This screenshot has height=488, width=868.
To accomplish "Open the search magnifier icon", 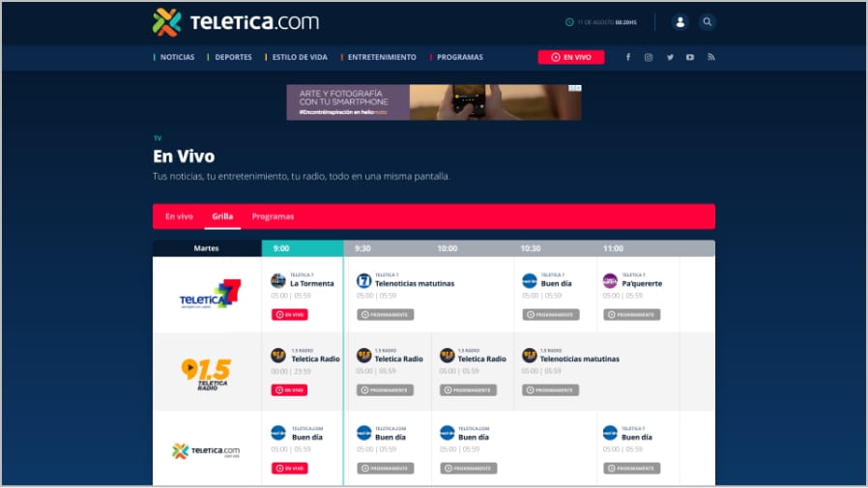I will (707, 22).
